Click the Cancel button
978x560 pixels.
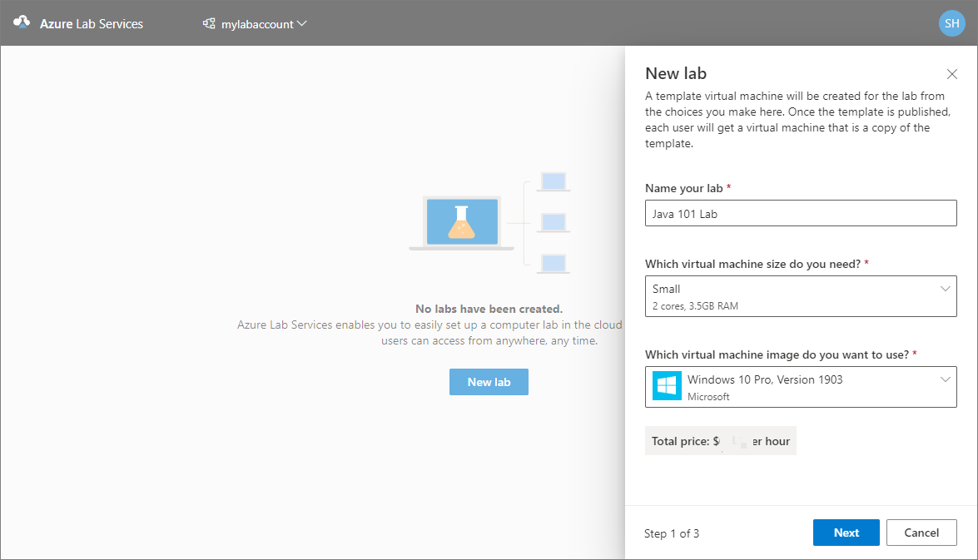click(x=921, y=533)
